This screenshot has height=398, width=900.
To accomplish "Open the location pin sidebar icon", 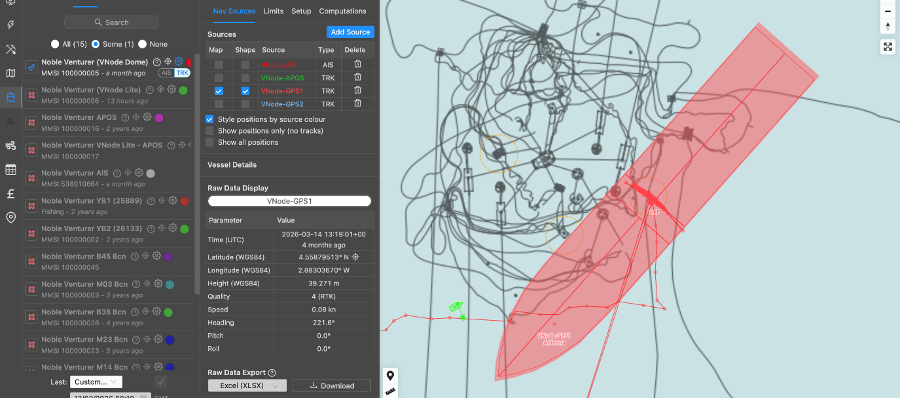I will [10, 218].
